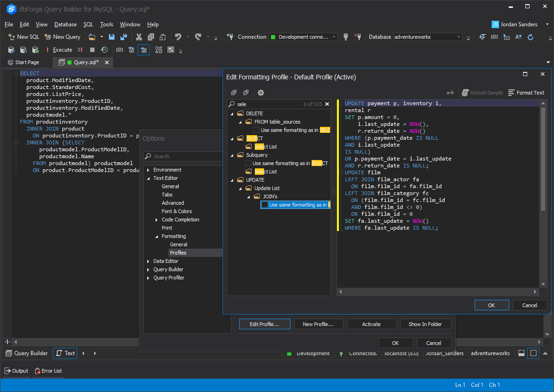This screenshot has width=554, height=392.
Task: Click the Edit Profile... button
Action: (265, 324)
